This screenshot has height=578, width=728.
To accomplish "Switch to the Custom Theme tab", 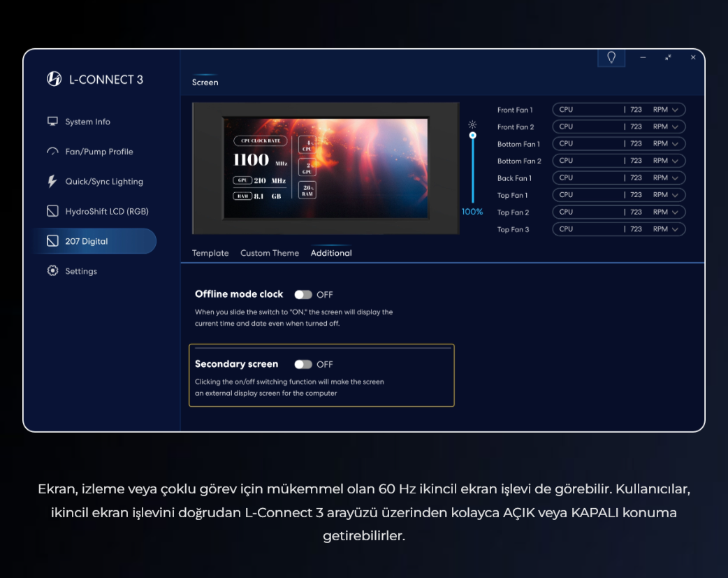I will click(x=269, y=253).
